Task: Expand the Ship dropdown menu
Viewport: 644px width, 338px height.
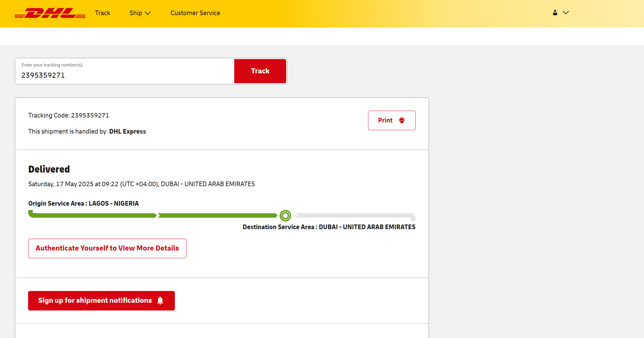Action: click(140, 13)
